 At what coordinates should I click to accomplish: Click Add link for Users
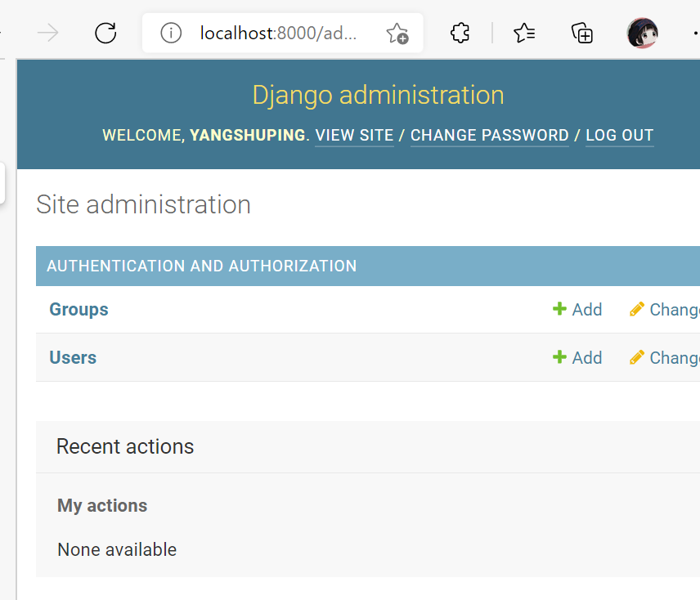coord(587,358)
